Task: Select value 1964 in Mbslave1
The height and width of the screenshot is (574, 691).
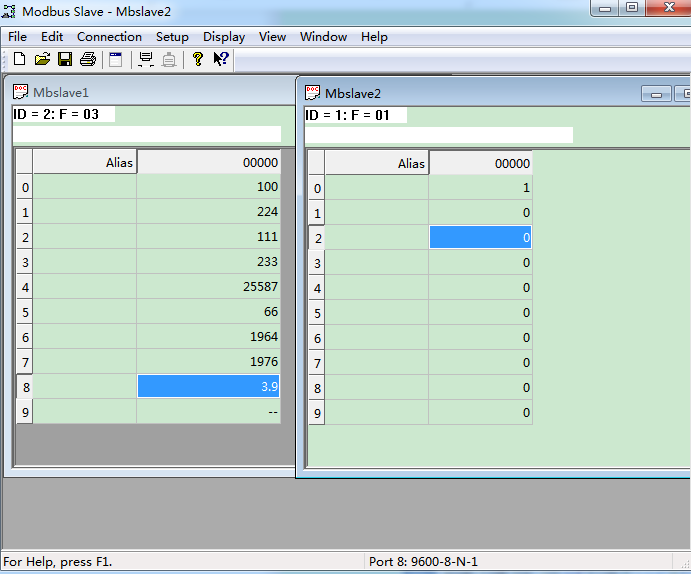Action: [208, 337]
